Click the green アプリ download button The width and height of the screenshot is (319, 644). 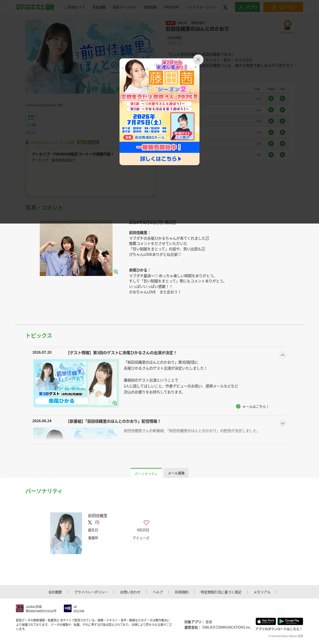tap(247, 7)
